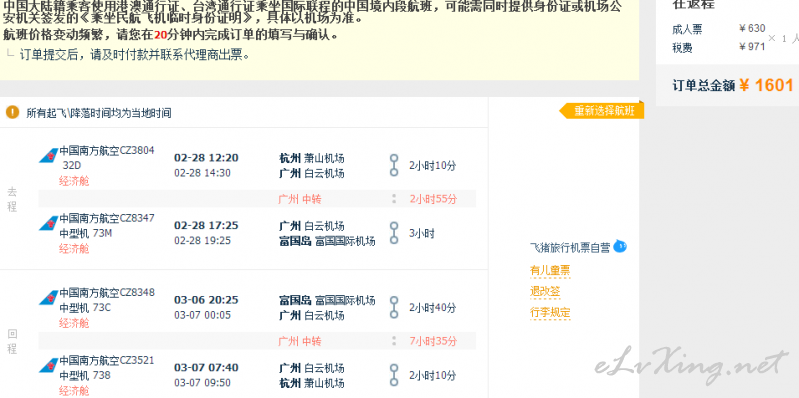Click aircraft type 32D

coord(72,165)
